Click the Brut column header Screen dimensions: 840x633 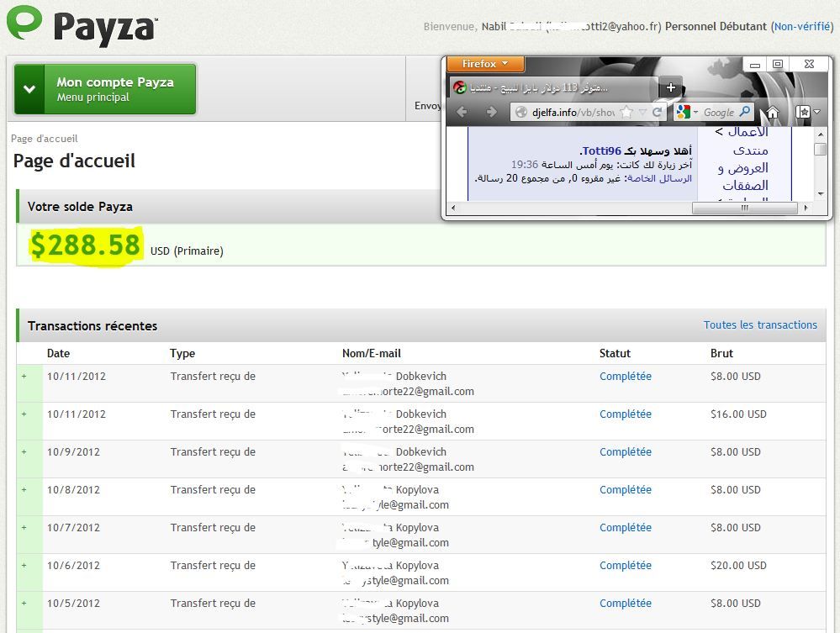pos(721,353)
